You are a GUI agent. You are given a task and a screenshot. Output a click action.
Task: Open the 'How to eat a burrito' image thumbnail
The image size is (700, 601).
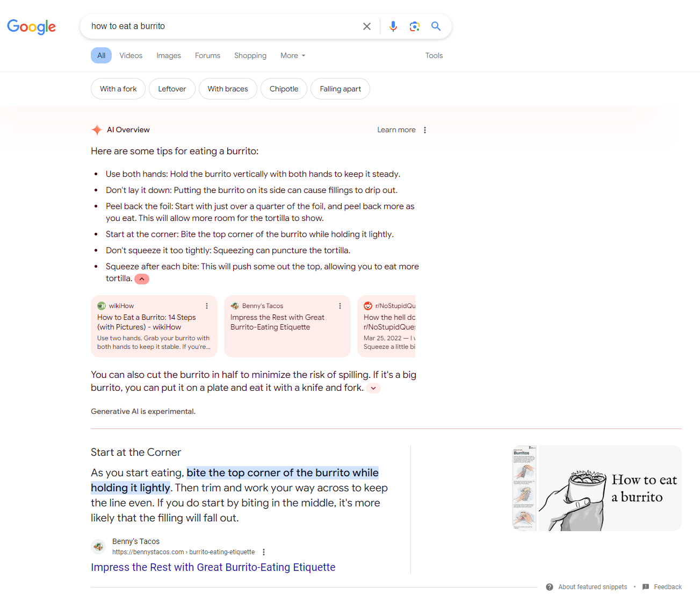[x=610, y=488]
